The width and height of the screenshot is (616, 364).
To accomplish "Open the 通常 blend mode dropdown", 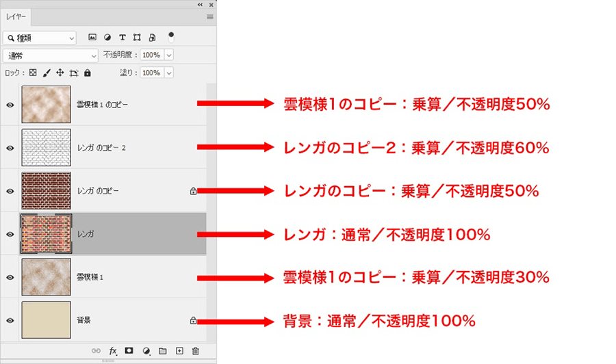I will pos(50,55).
